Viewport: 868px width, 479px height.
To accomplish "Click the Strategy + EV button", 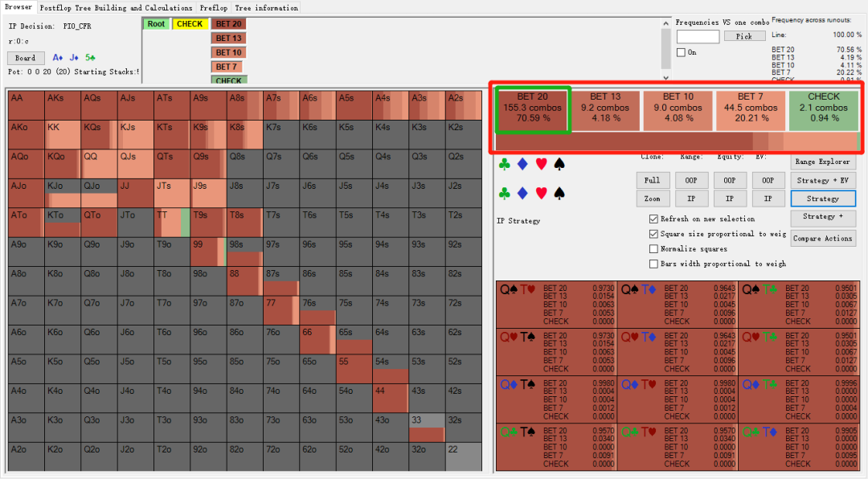I will pyautogui.click(x=823, y=181).
